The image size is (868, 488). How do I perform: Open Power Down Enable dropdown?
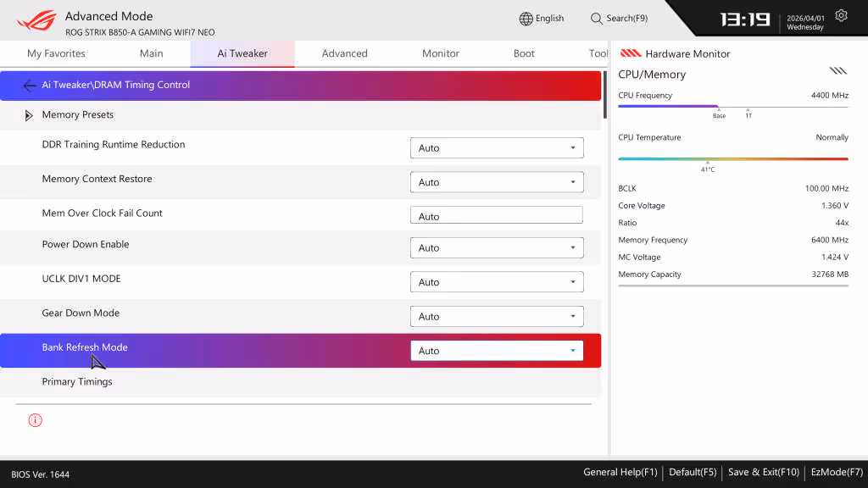[497, 247]
